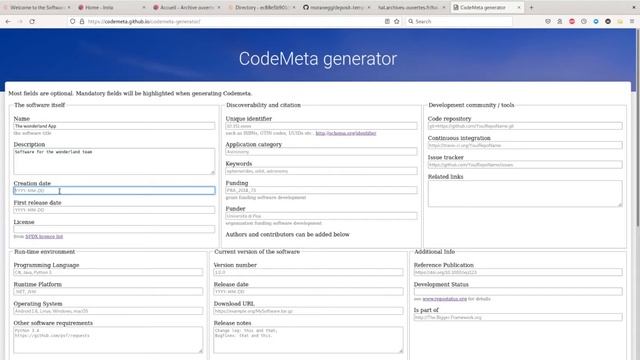Click the Code repository field
This screenshot has height=360, width=640.
click(525, 126)
